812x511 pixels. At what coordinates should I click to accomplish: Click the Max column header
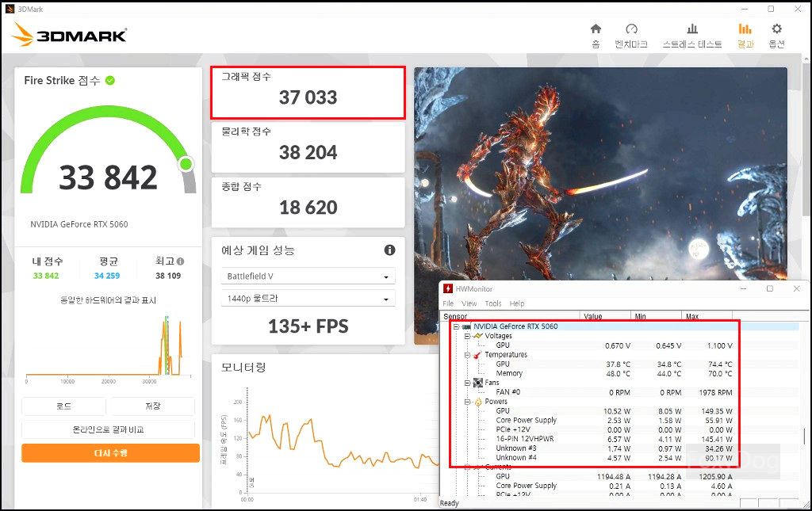coord(707,316)
